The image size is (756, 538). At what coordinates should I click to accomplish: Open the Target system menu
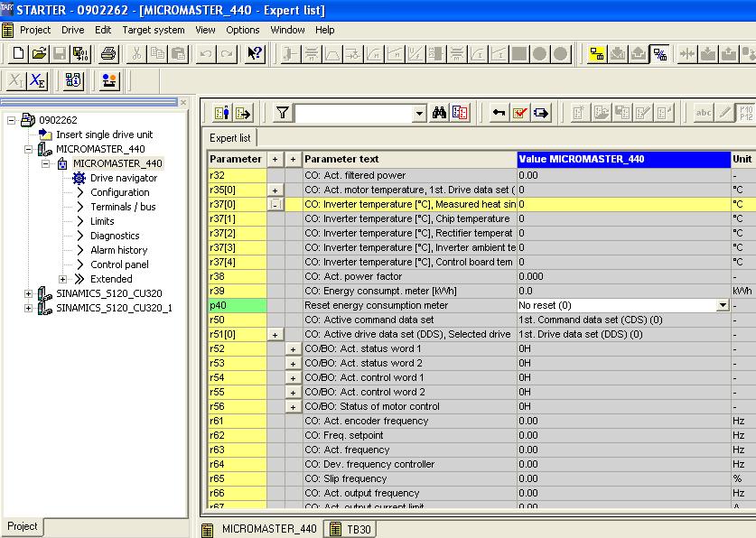[154, 30]
